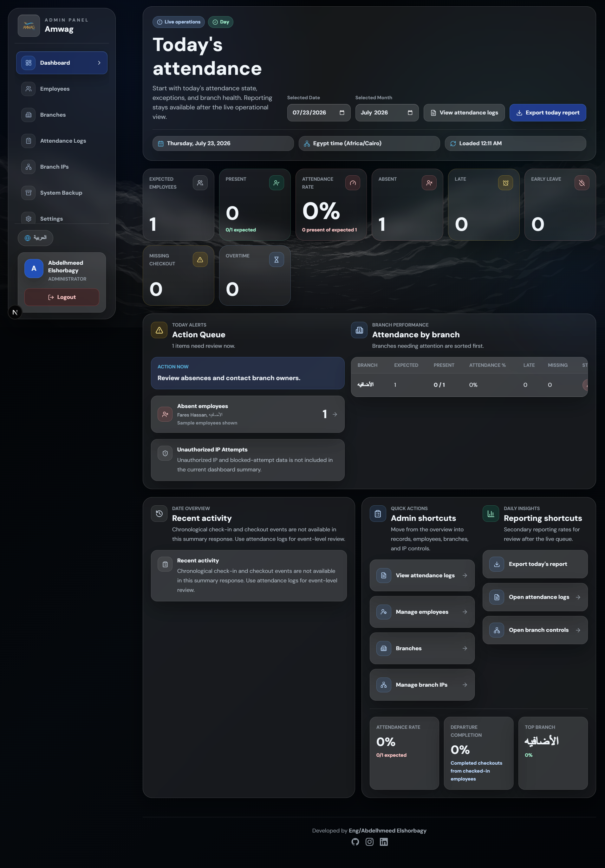This screenshot has height=868, width=605.
Task: Click View attendance logs header button
Action: click(464, 113)
